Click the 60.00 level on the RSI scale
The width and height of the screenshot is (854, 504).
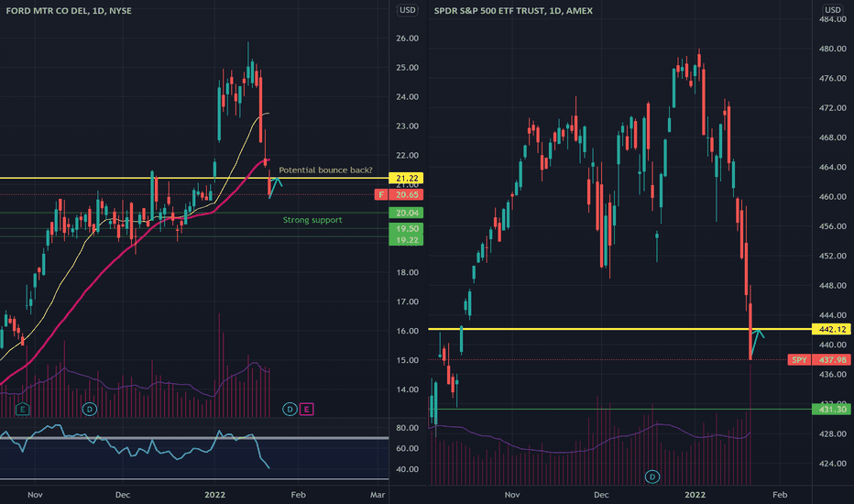coord(408,448)
